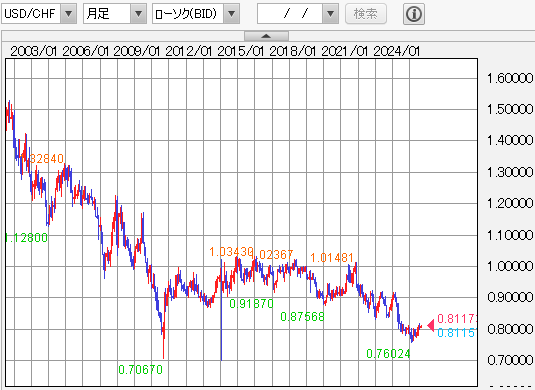Click the 0.70670 low price label
Screen dimensions: 535x390
(x=141, y=370)
